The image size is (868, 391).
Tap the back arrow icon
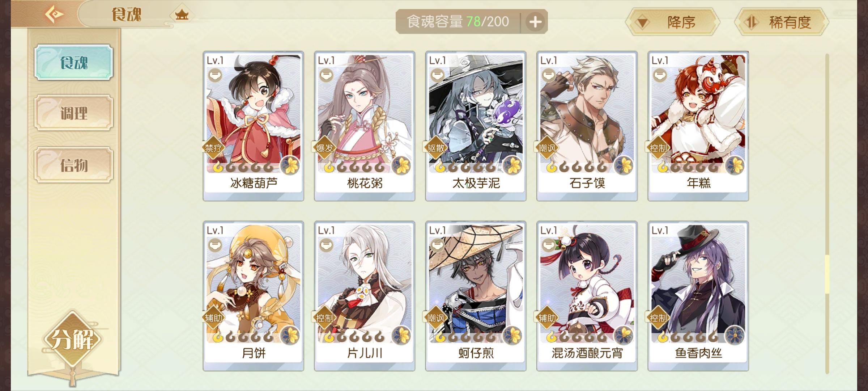[54, 14]
